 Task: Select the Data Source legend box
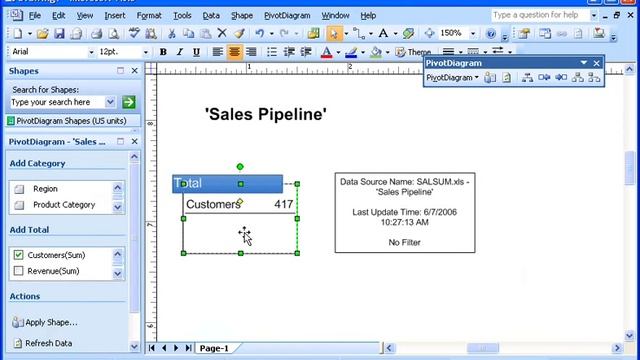(405, 212)
